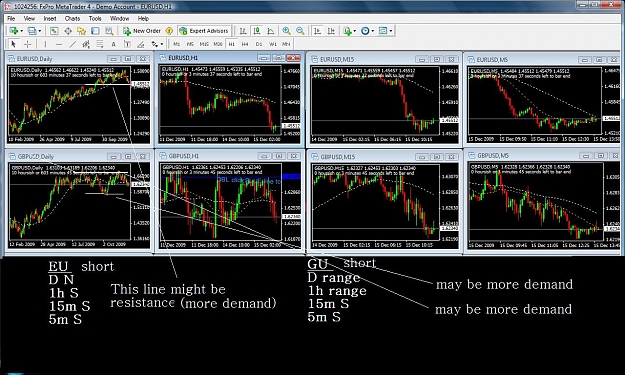Expand the Arrows tool dropdown arrow

point(162,44)
